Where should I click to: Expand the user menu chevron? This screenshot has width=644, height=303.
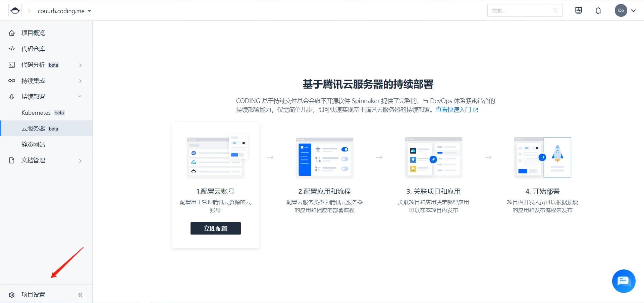point(633,11)
